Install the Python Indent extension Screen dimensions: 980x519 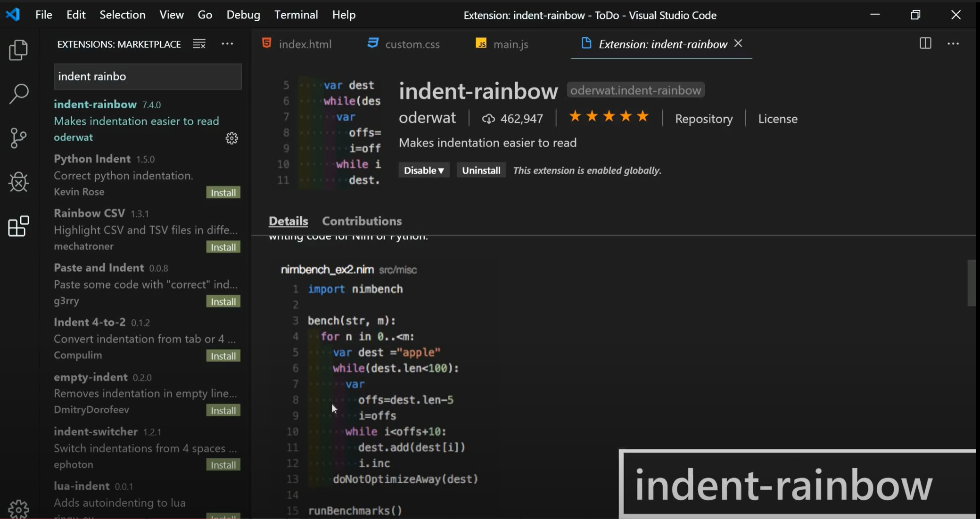click(223, 193)
